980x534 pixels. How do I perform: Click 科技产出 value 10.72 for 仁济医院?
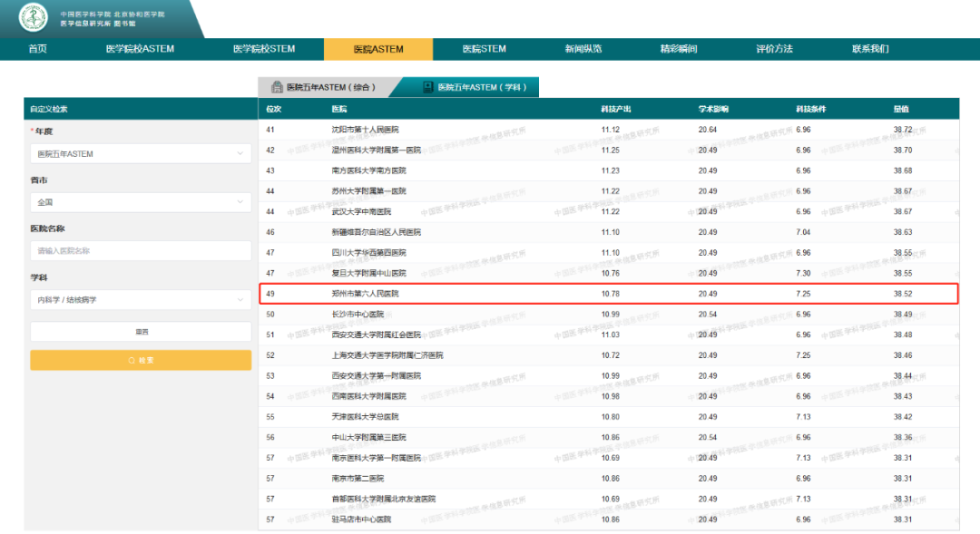(x=610, y=355)
